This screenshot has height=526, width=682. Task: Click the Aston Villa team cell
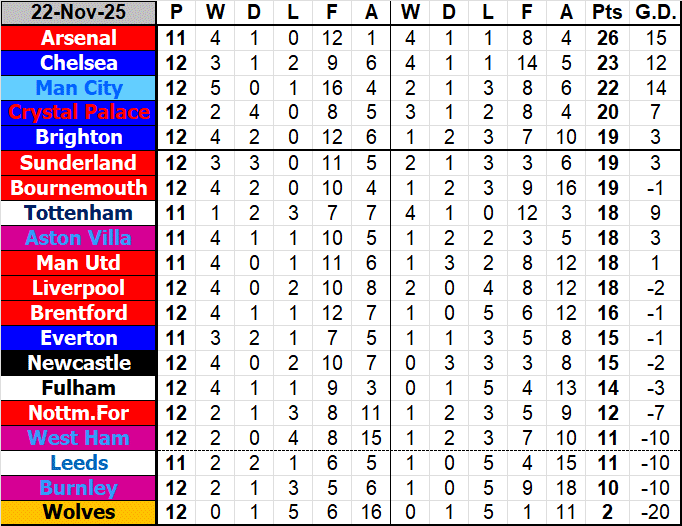pyautogui.click(x=79, y=238)
